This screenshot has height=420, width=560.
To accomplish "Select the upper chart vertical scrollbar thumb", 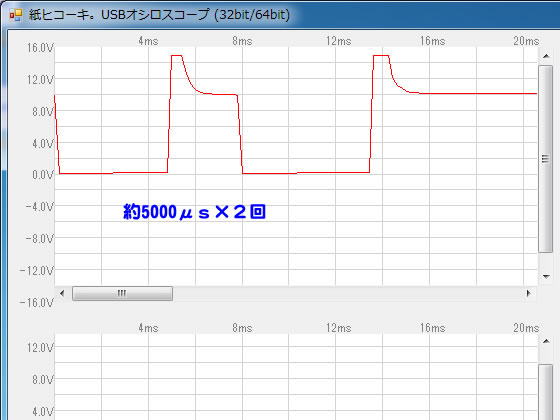I will tap(545, 159).
